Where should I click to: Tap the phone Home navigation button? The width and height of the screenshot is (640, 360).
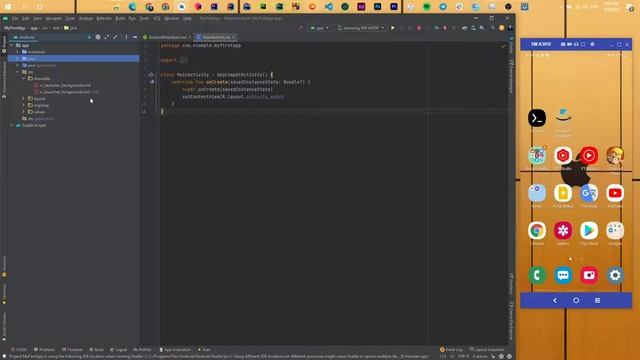click(576, 300)
